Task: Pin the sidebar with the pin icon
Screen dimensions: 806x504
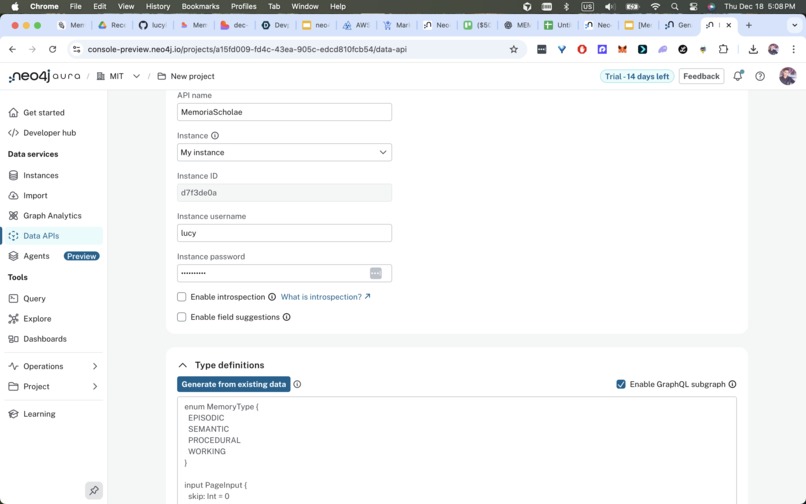Action: coord(94,491)
